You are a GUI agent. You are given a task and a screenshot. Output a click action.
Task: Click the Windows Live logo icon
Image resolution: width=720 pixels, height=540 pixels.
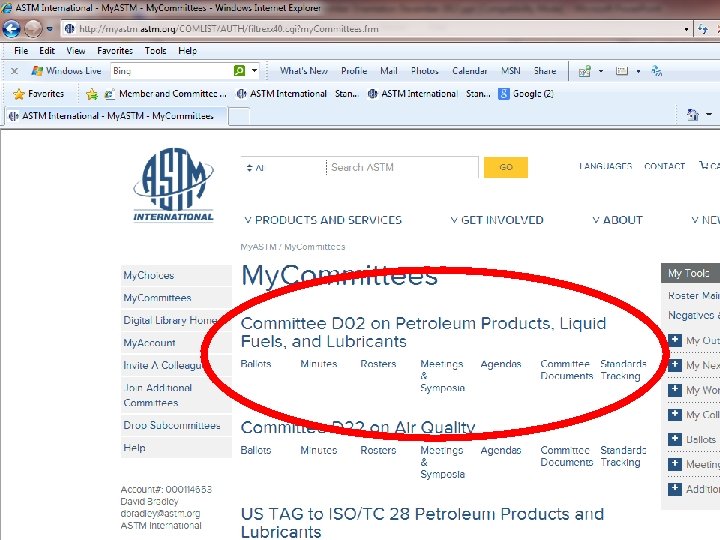click(37, 71)
